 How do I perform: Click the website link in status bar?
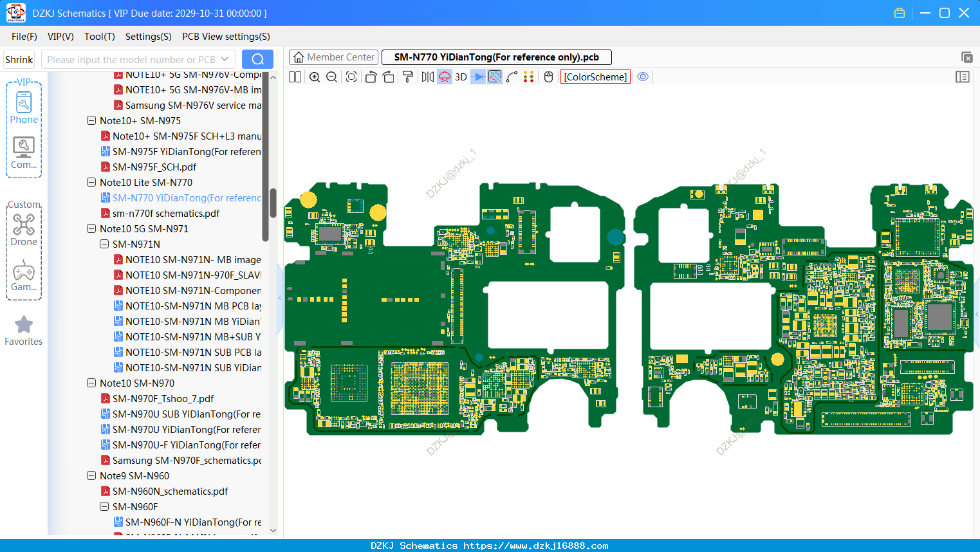coord(535,546)
